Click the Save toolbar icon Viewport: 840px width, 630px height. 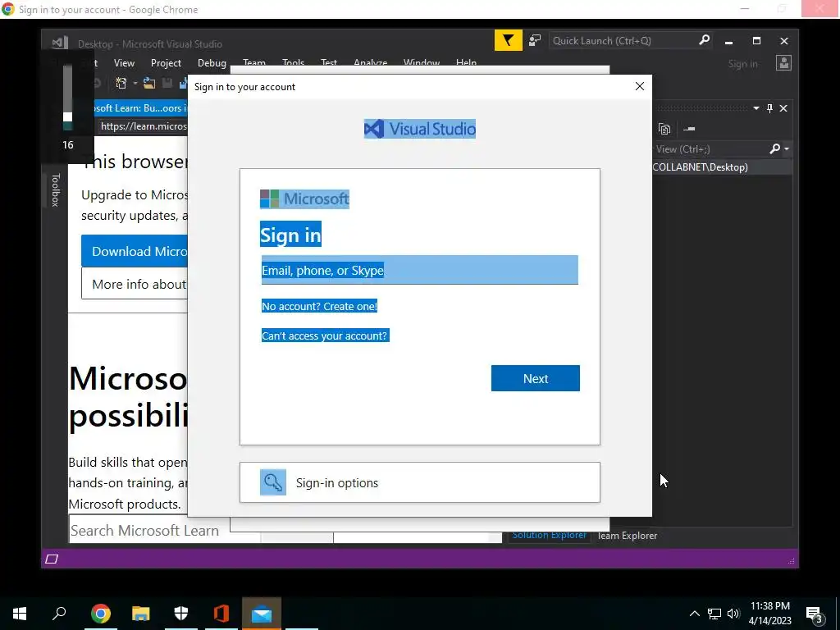(x=167, y=83)
